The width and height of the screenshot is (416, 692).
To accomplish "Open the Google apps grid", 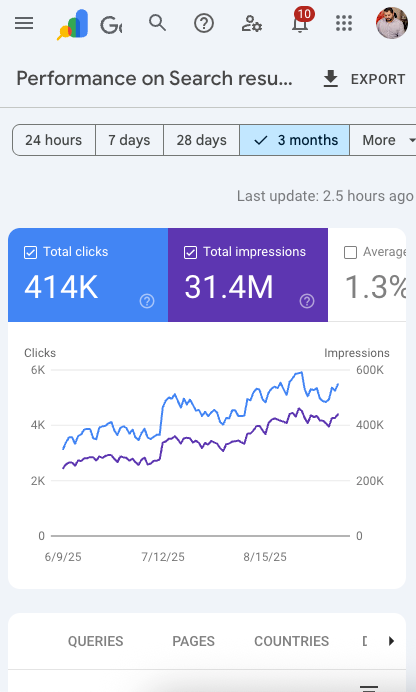I will (x=344, y=23).
